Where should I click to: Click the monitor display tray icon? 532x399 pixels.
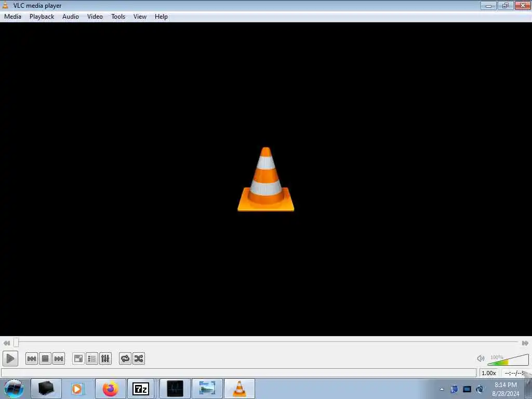click(x=467, y=389)
